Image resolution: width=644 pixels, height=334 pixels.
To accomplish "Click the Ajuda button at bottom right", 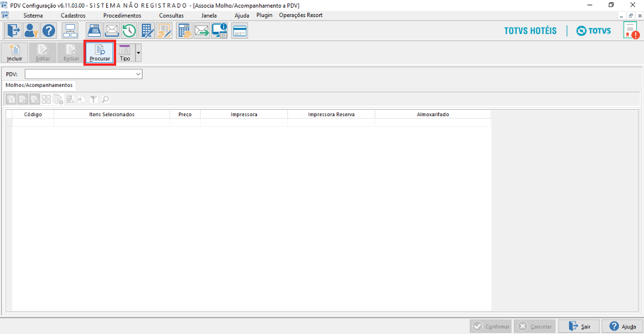I will tap(623, 326).
